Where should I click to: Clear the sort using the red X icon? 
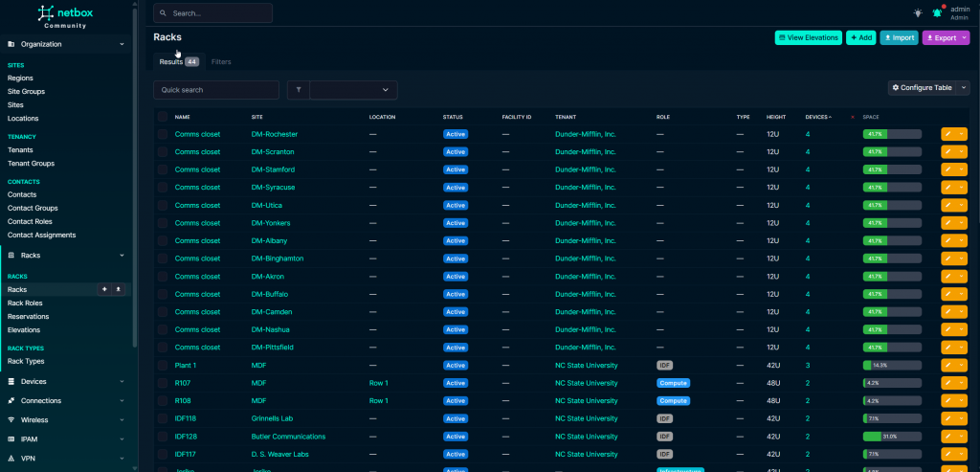point(853,117)
